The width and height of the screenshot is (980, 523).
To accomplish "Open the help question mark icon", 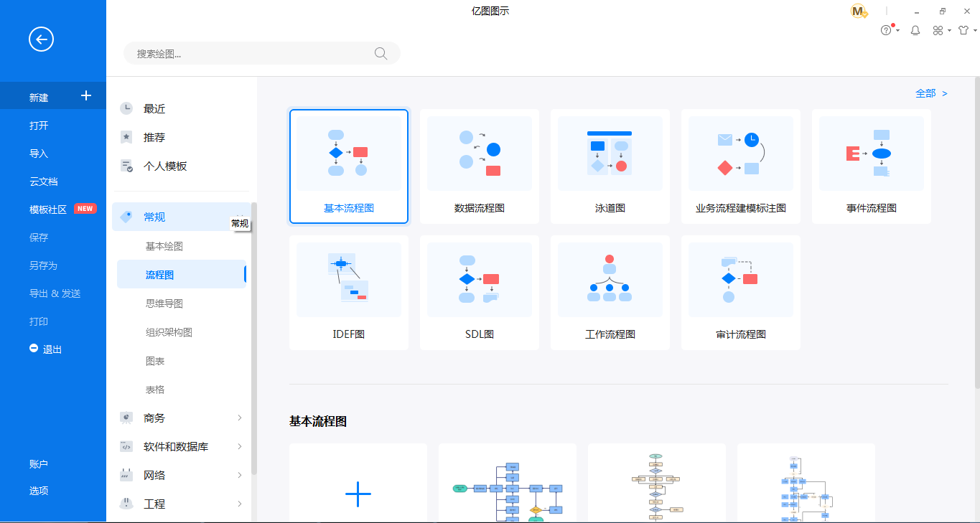I will pos(886,30).
